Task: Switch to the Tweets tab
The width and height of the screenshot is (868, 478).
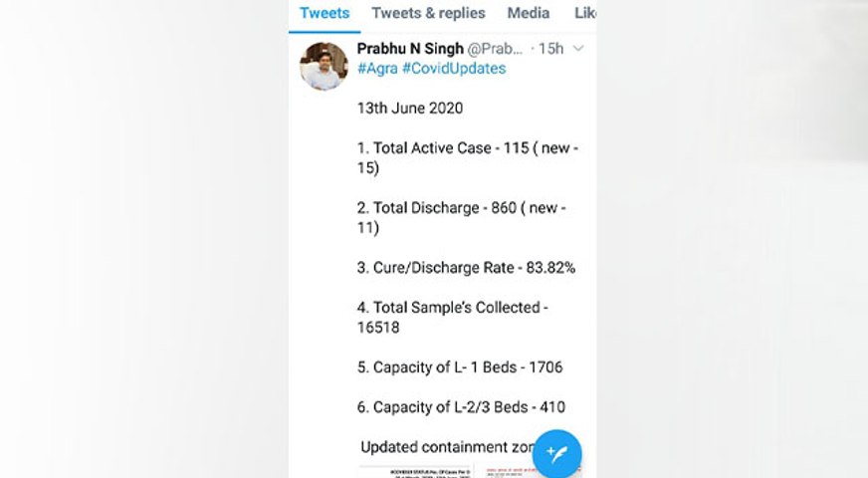Action: tap(325, 13)
